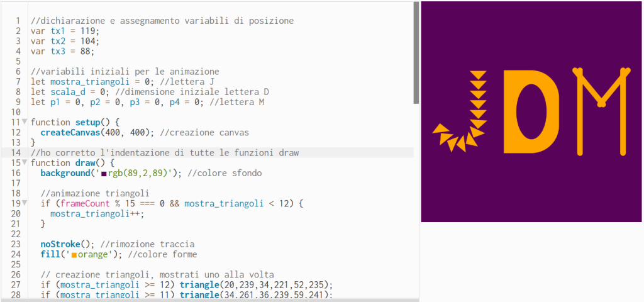Viewport: 644px width, 302px height.
Task: Click line number 1 in the gutter
Action: click(x=18, y=21)
